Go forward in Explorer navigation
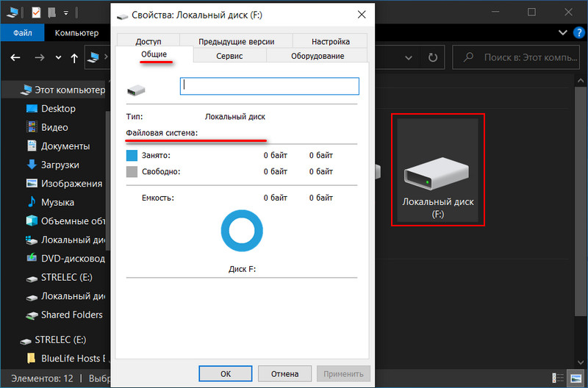588x388 pixels. tap(40, 58)
